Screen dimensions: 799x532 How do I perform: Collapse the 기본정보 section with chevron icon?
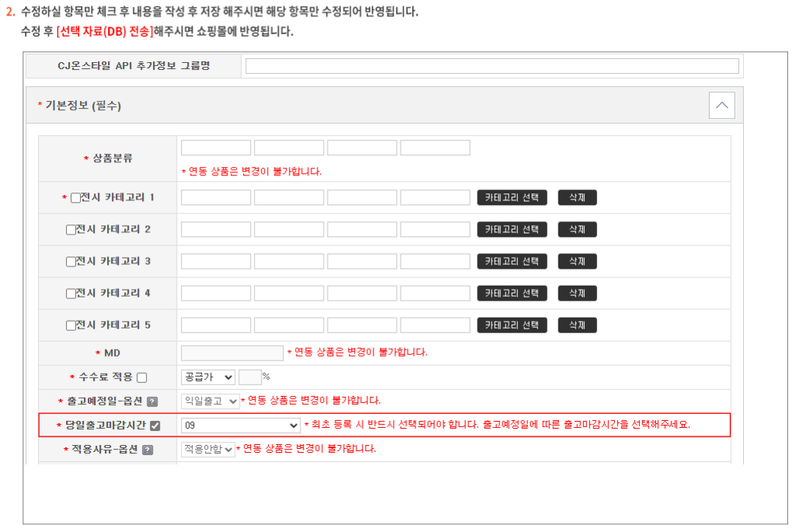tap(721, 105)
